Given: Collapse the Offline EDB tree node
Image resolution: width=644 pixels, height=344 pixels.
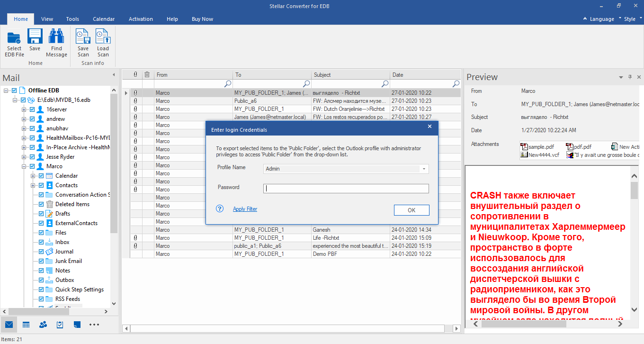Looking at the screenshot, I should (x=6, y=91).
